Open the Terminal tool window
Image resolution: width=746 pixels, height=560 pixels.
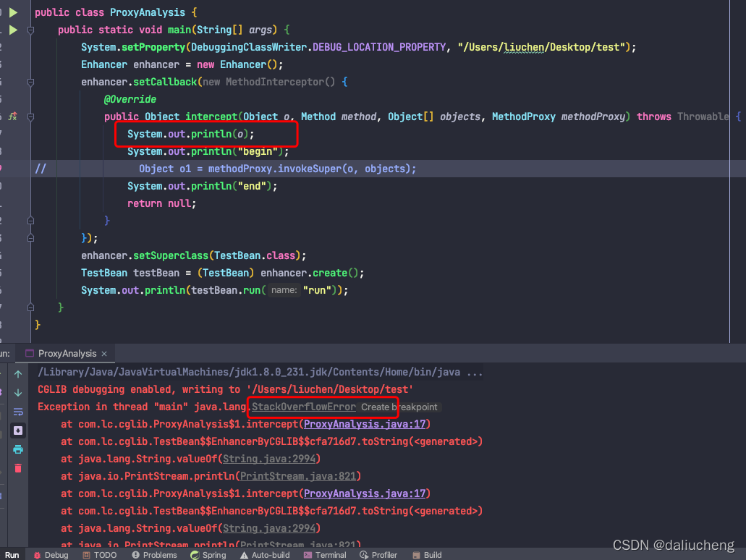pyautogui.click(x=325, y=555)
